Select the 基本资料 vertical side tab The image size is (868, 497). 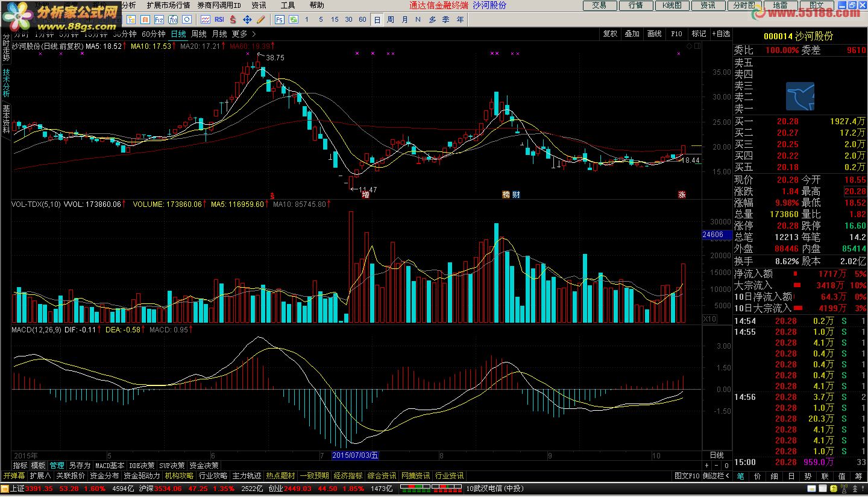point(6,119)
